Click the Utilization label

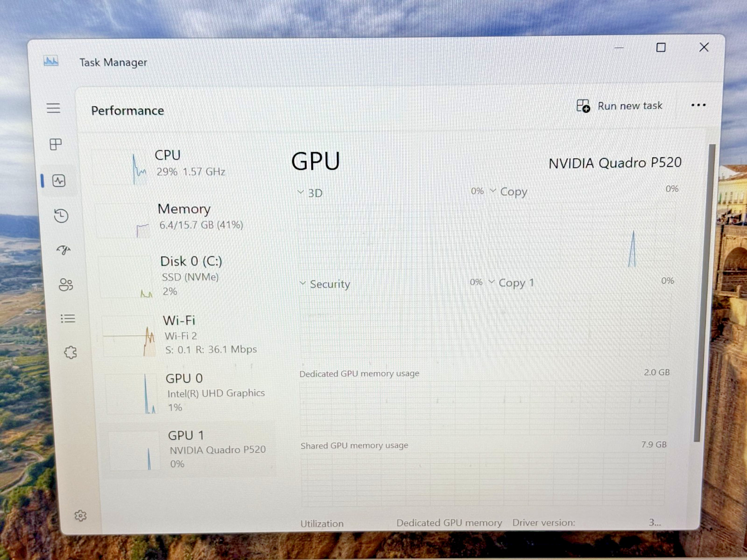tap(322, 524)
